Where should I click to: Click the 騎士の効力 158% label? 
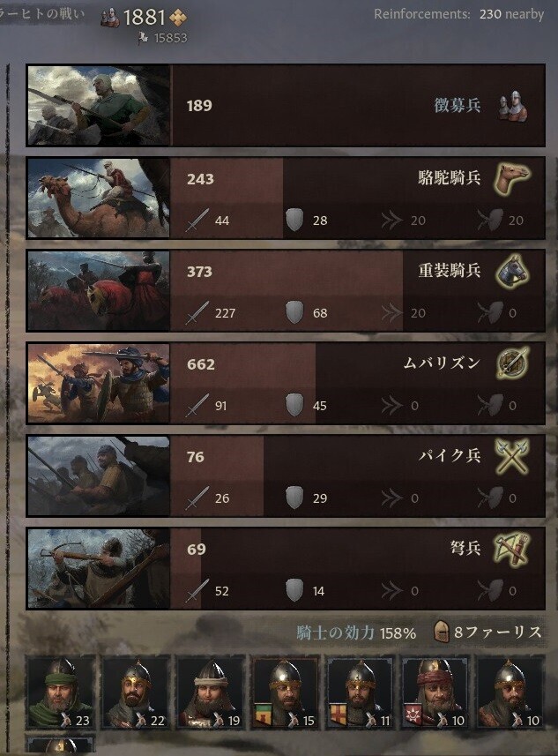click(356, 632)
